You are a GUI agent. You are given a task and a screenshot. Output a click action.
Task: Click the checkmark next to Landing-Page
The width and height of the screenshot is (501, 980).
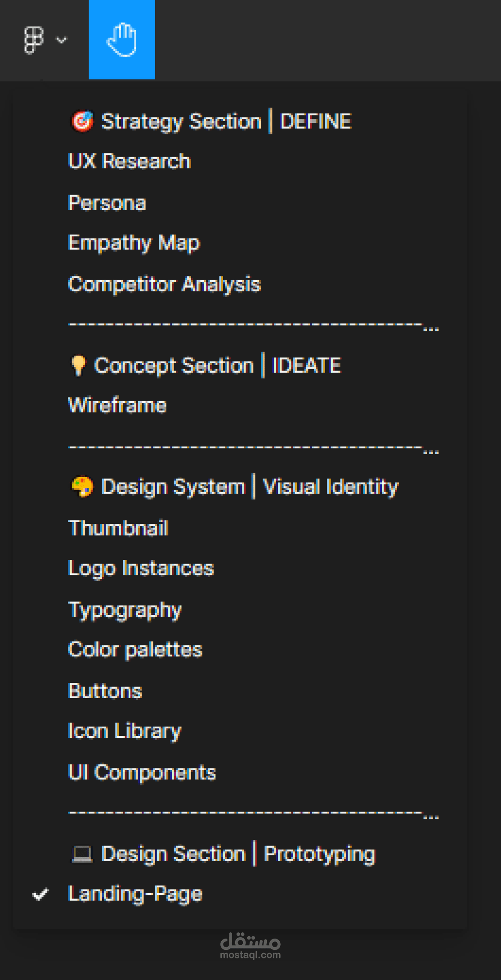point(40,894)
